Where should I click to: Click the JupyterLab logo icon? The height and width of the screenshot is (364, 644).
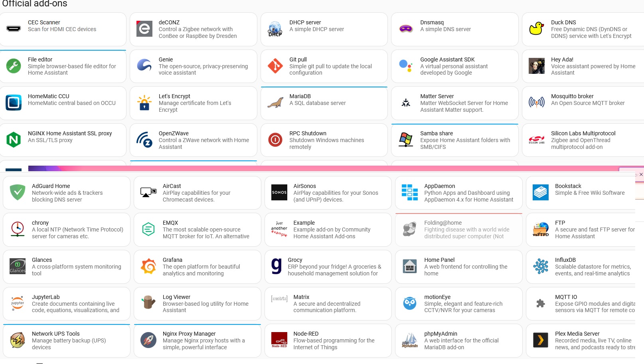pos(18,303)
